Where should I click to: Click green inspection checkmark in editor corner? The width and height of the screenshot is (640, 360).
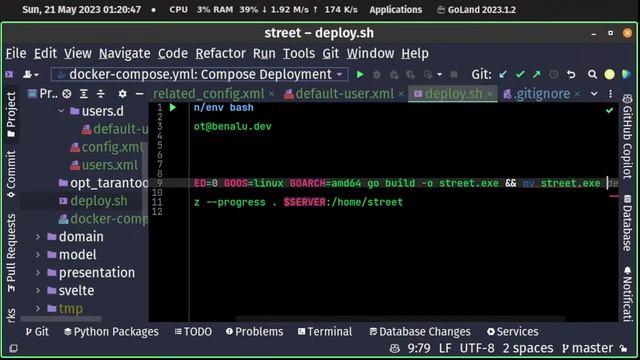609,110
